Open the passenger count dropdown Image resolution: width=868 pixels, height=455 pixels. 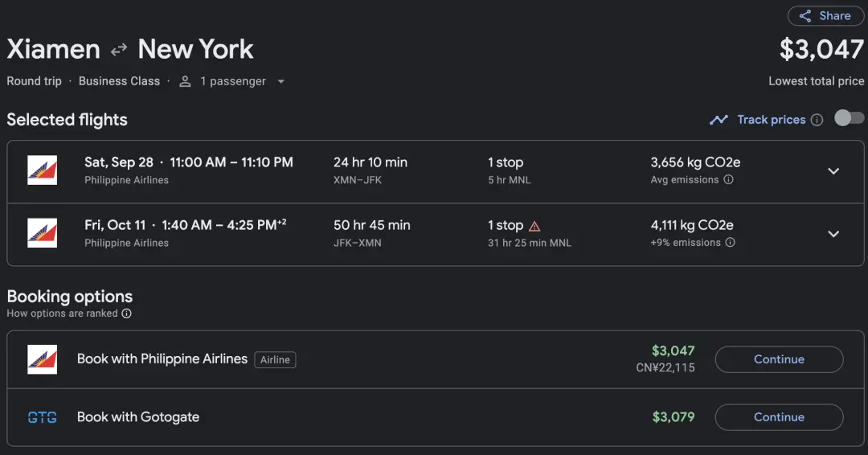click(280, 81)
